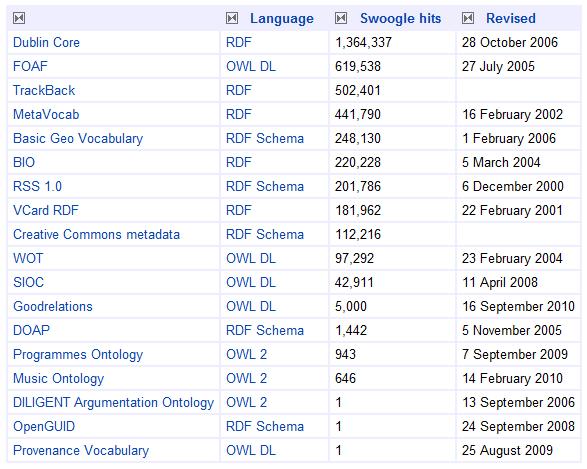This screenshot has height=469, width=587.
Task: Click sort icon beside Swoogle hits header
Action: coord(341,18)
